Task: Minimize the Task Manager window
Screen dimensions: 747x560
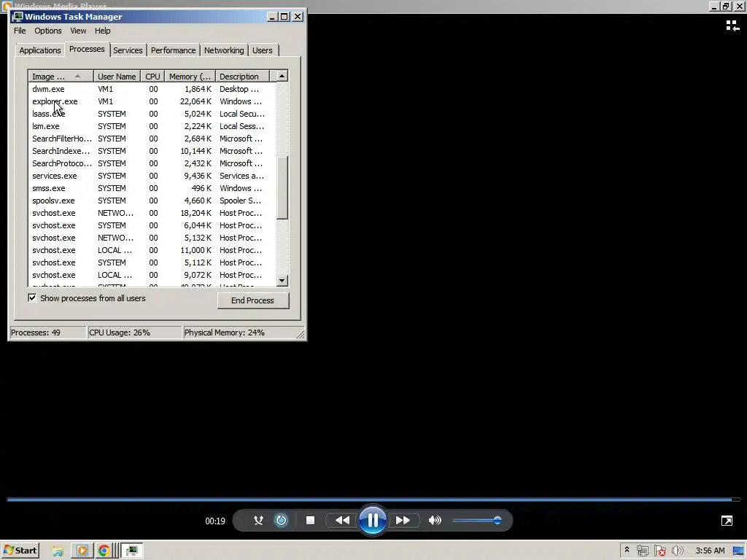Action: click(272, 17)
